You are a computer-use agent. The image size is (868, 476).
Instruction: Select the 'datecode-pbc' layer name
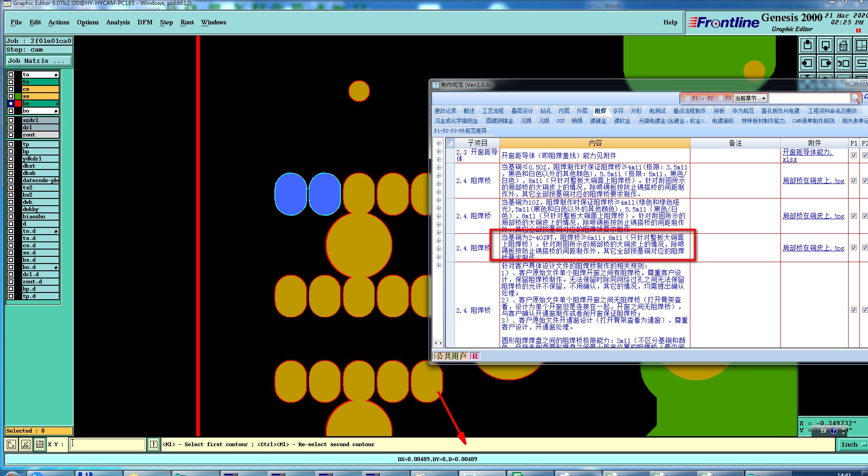point(40,180)
